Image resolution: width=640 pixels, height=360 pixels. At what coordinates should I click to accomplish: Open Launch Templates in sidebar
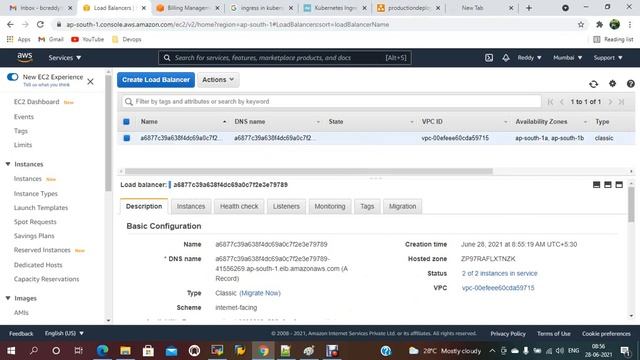(41, 208)
